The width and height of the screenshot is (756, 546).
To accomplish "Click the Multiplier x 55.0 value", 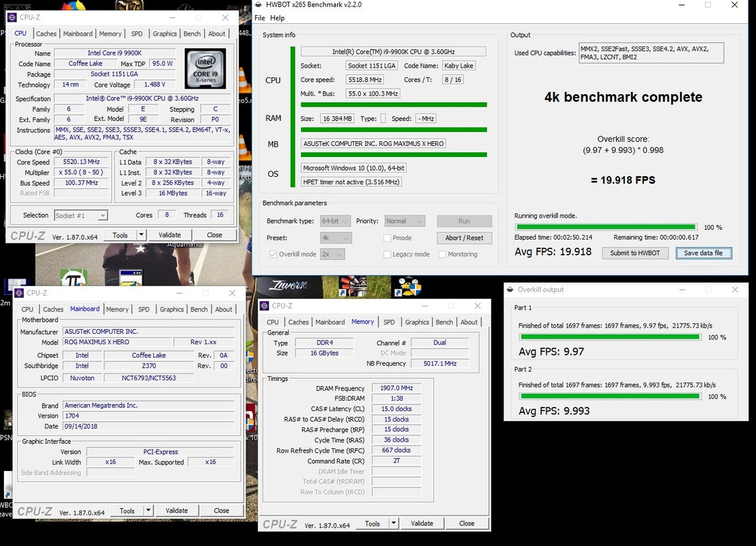I will pyautogui.click(x=81, y=173).
